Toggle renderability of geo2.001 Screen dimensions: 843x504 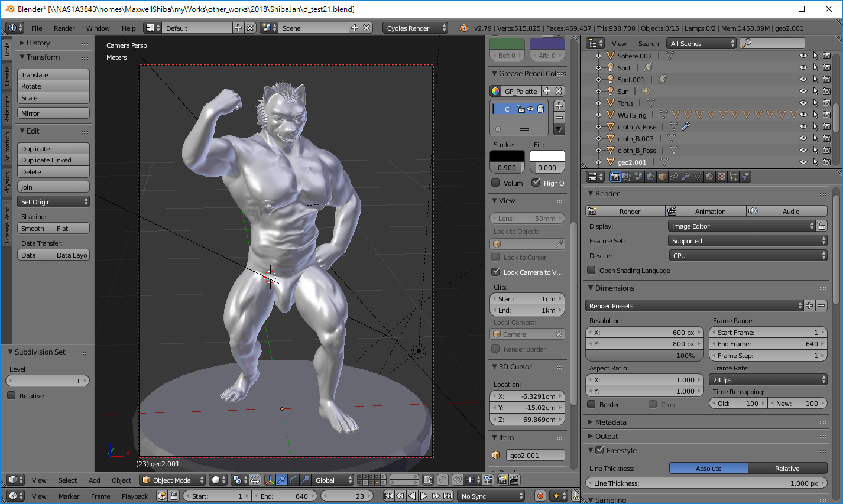click(x=827, y=162)
